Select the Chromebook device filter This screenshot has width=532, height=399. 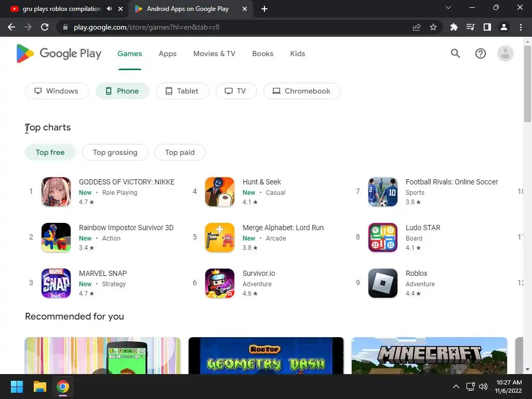click(302, 91)
